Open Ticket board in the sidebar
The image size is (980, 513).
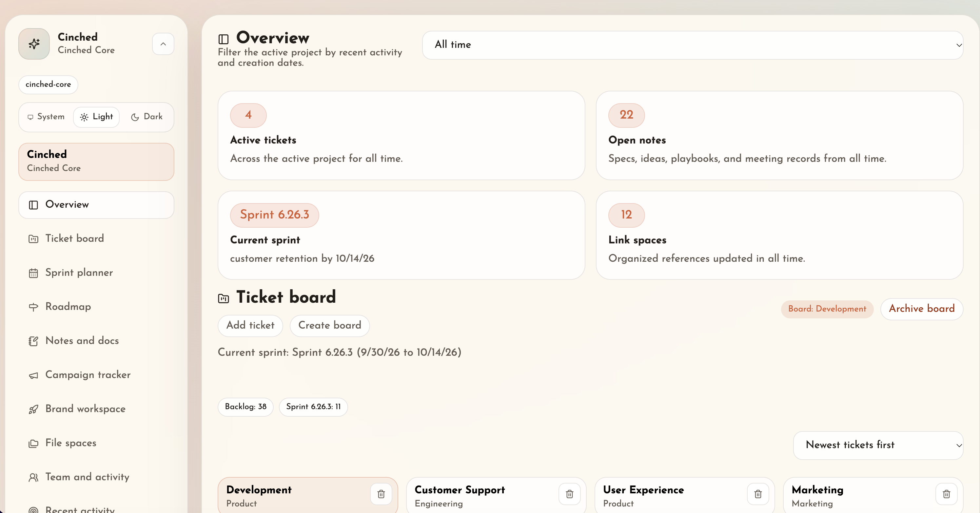(x=96, y=238)
